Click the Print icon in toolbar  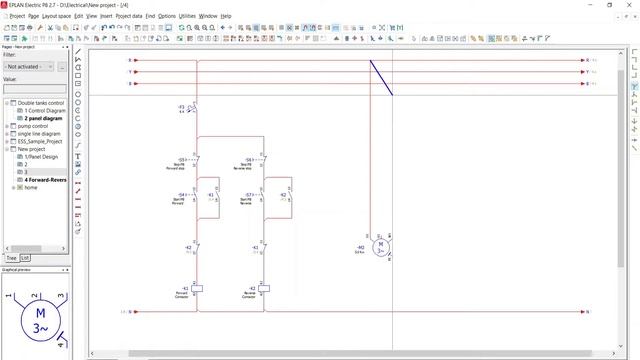[x=29, y=28]
